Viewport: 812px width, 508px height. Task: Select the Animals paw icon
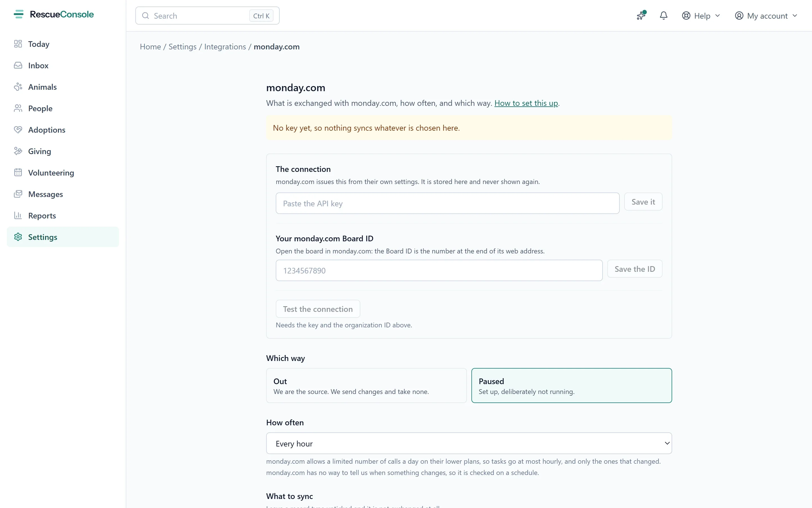pyautogui.click(x=18, y=87)
